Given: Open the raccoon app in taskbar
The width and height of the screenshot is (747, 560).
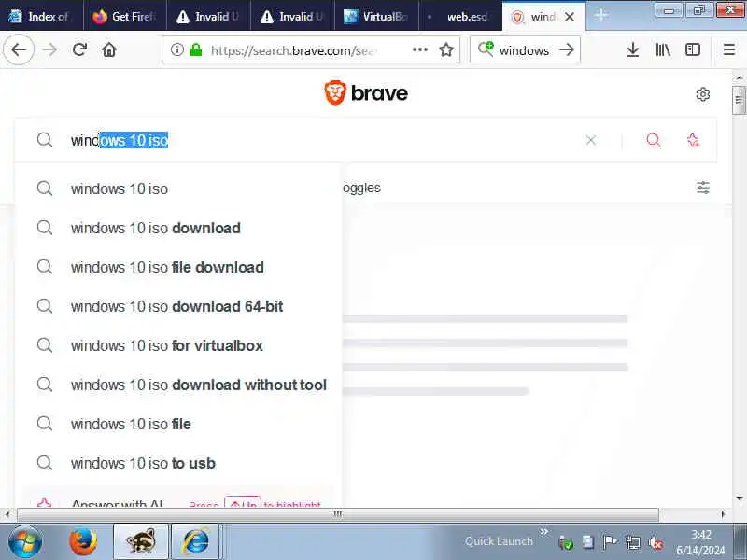Looking at the screenshot, I should [x=141, y=542].
